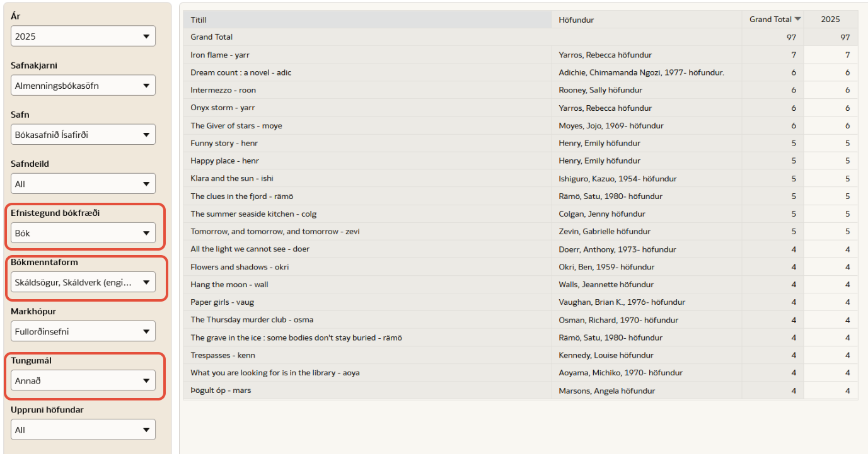Screen dimensions: 868x454
Task: Select 'The Giver of stars - moye'
Action: (x=236, y=125)
